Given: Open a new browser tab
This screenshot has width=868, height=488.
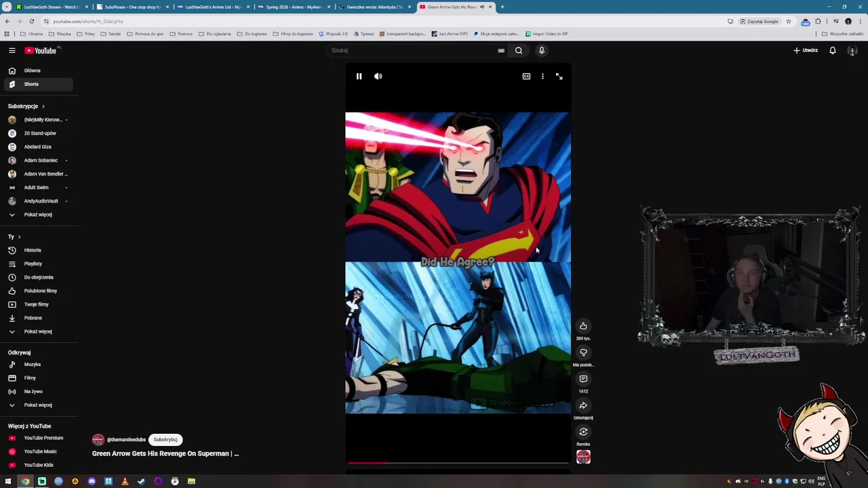Looking at the screenshot, I should [502, 7].
